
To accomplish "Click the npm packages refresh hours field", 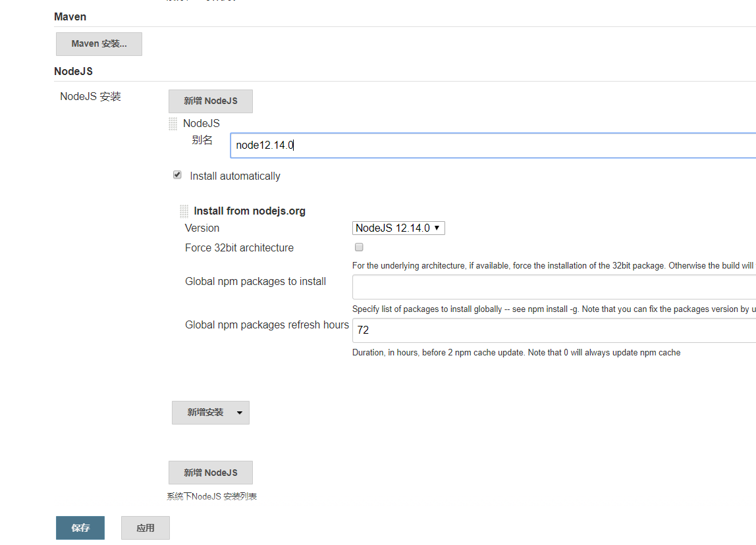I will coord(554,330).
